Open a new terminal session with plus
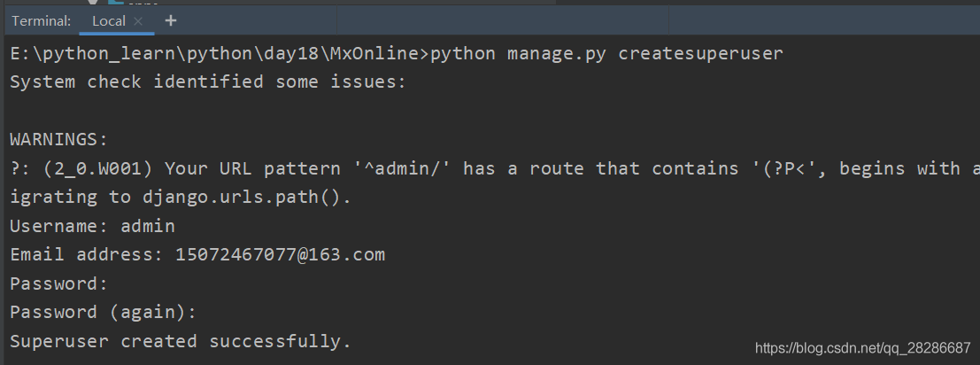 pos(171,19)
